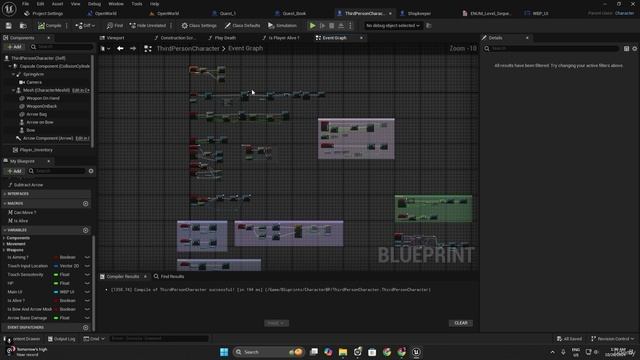Open the Output Log

pos(62,339)
